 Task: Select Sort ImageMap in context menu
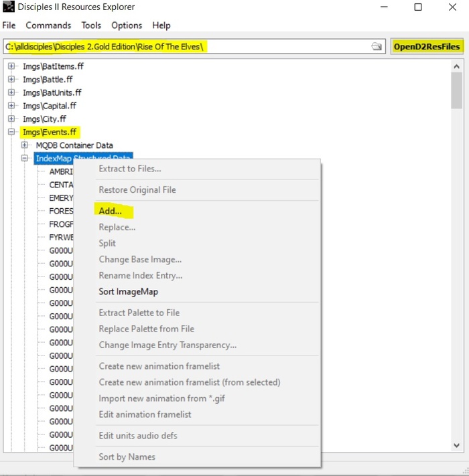click(x=128, y=291)
